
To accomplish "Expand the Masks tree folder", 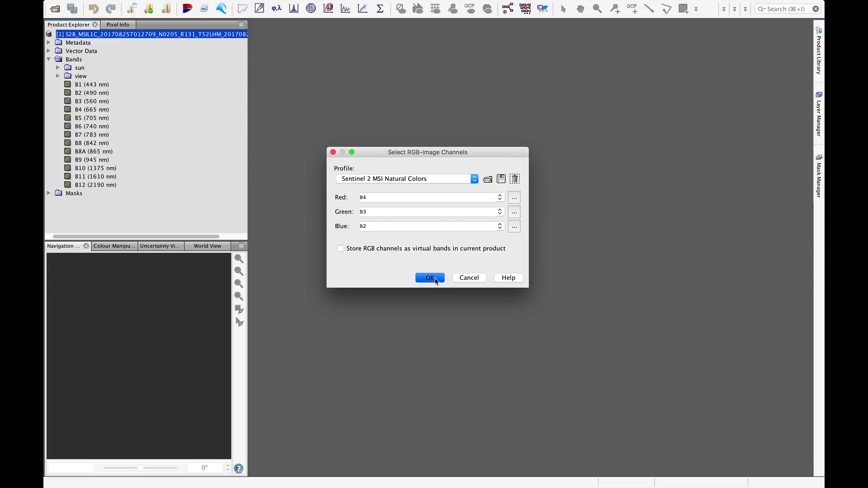I will [x=49, y=192].
